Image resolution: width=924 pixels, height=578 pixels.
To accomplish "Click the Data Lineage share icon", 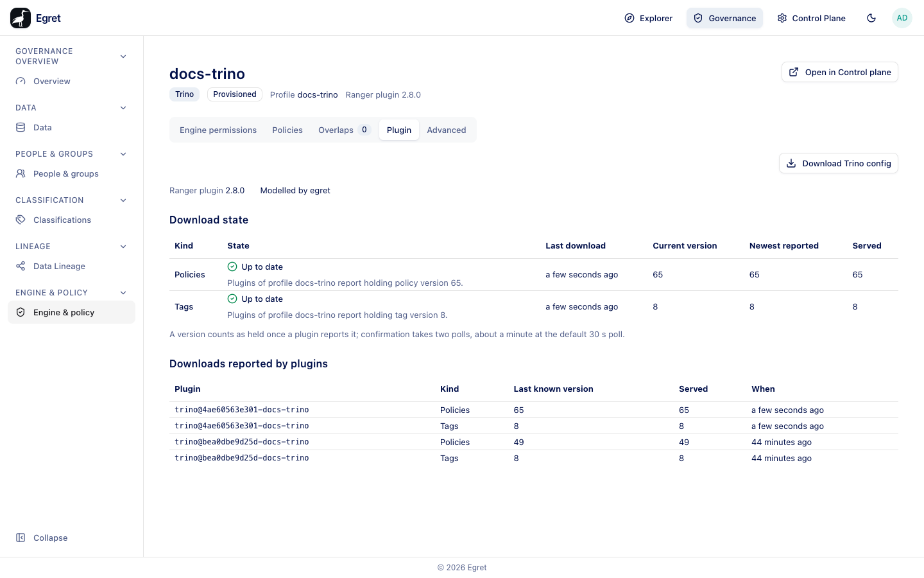I will pyautogui.click(x=21, y=267).
